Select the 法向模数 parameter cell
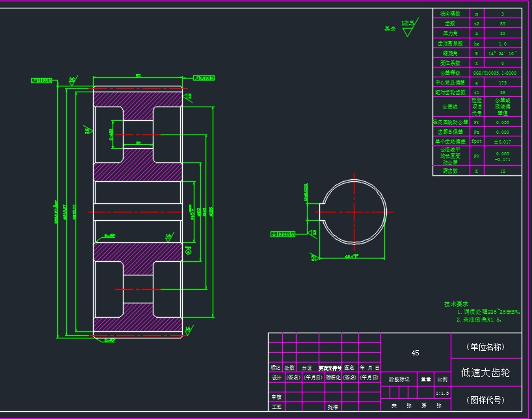 point(450,14)
